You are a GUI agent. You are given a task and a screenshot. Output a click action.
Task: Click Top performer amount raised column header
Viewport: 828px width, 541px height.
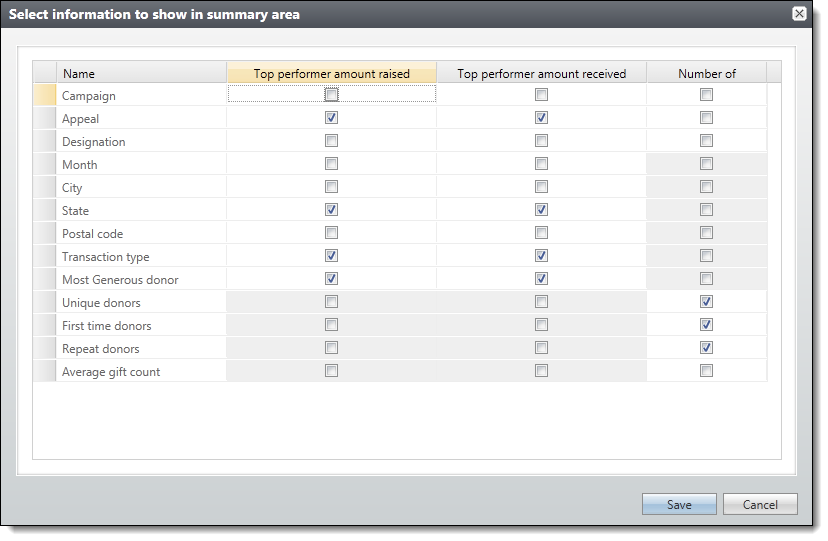coord(331,73)
